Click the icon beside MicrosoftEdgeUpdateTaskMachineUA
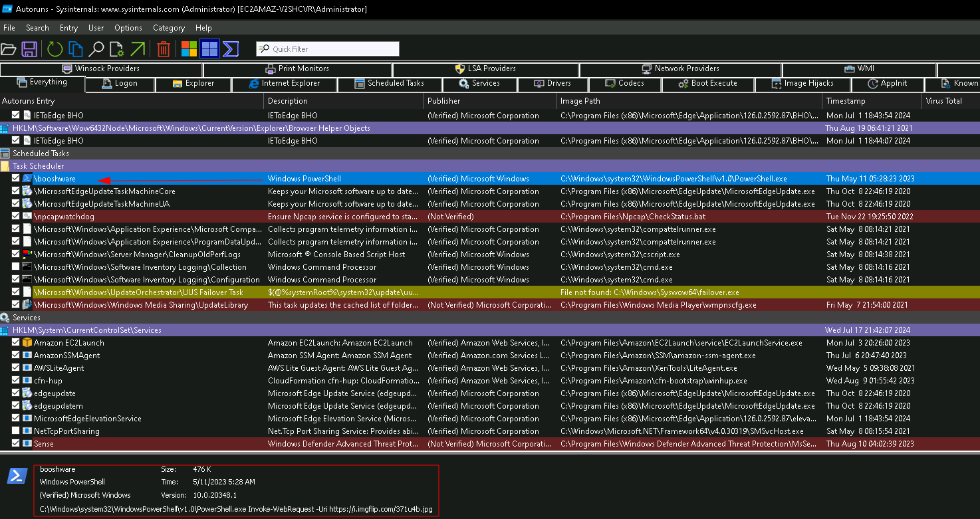 coord(27,204)
